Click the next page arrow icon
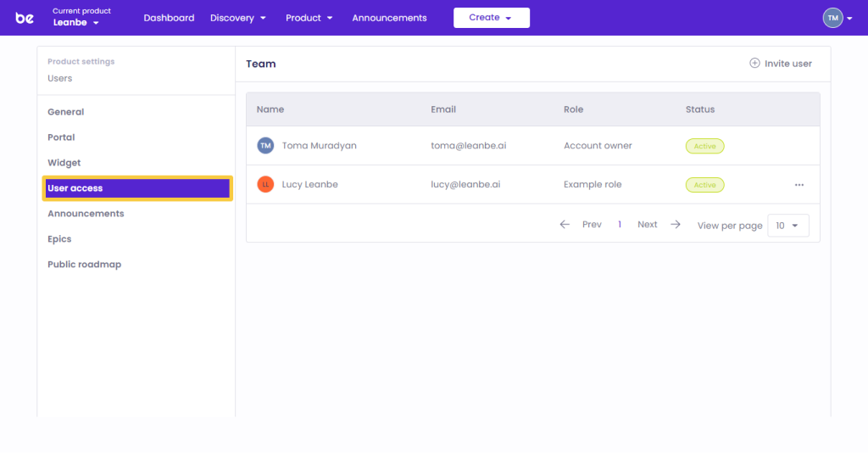Viewport: 868px width, 453px height. [x=676, y=225]
